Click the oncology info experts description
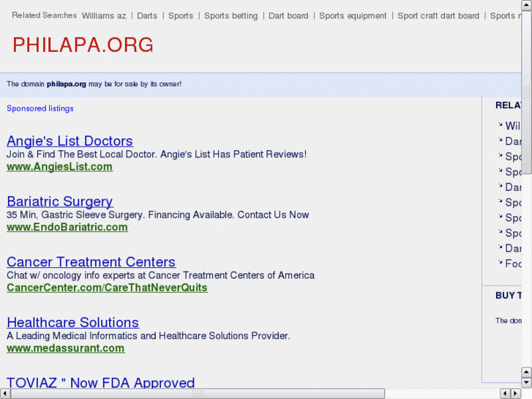The image size is (532, 399). [160, 275]
